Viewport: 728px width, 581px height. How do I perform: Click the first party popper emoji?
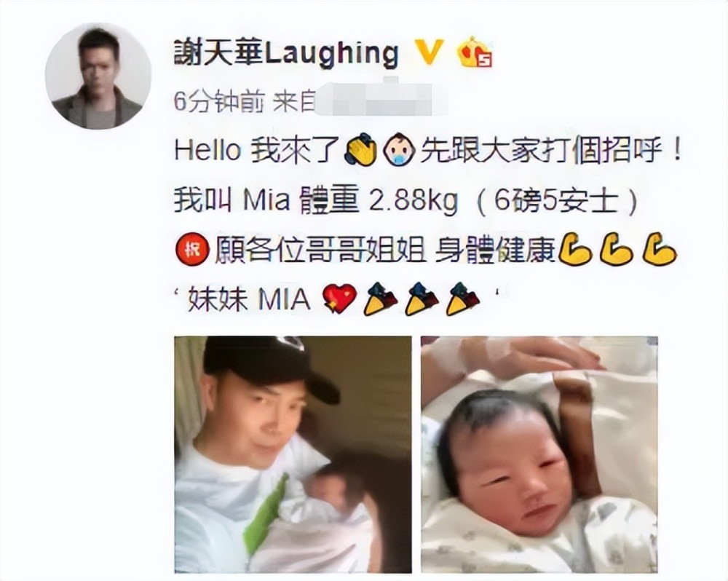381,299
